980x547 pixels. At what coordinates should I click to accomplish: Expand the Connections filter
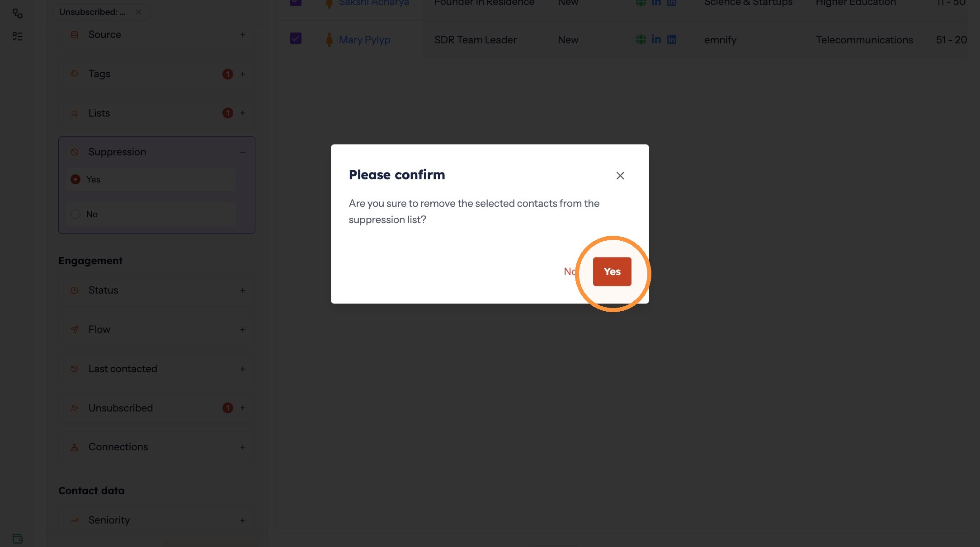[243, 447]
